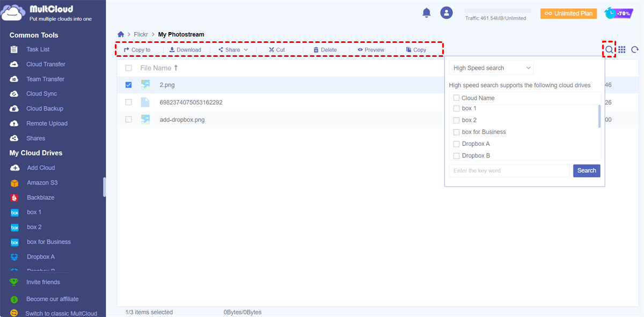The width and height of the screenshot is (644, 317).
Task: Click Copy toolbar button
Action: tap(416, 50)
